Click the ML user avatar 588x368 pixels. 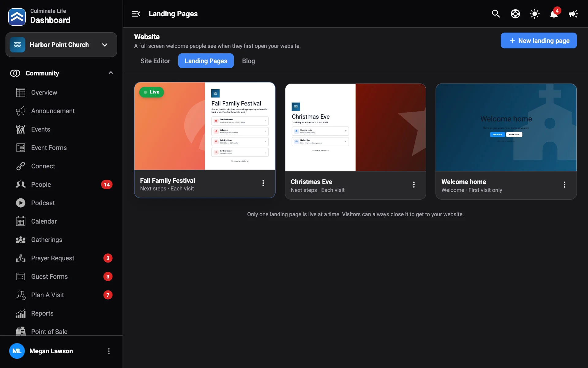[17, 351]
